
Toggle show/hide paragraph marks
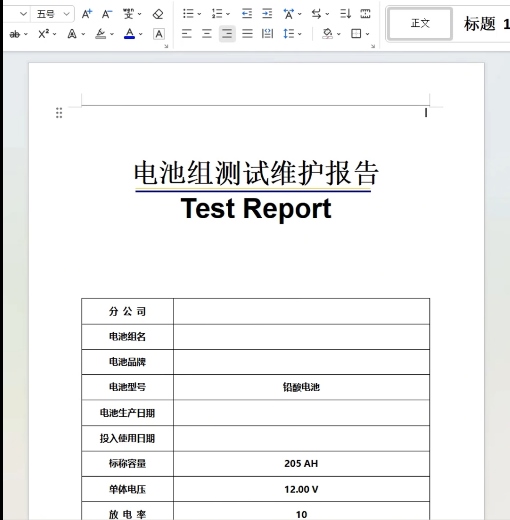365,14
